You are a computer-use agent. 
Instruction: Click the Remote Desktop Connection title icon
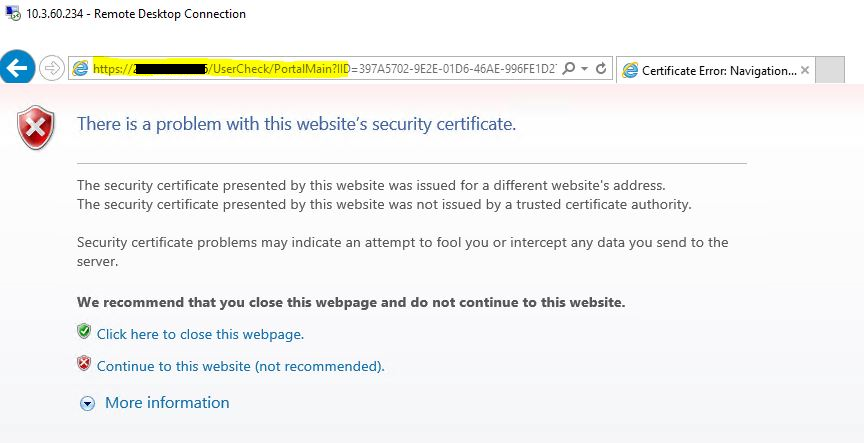(12, 14)
